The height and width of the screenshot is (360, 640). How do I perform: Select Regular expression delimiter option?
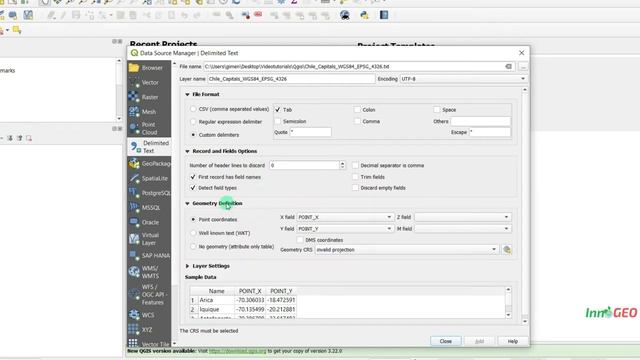pos(193,122)
